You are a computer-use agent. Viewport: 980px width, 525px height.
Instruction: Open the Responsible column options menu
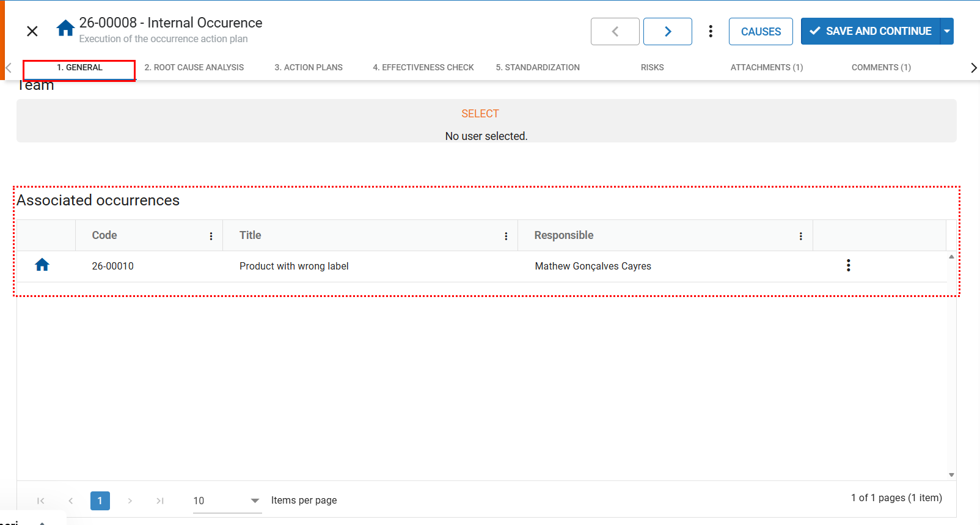point(801,237)
